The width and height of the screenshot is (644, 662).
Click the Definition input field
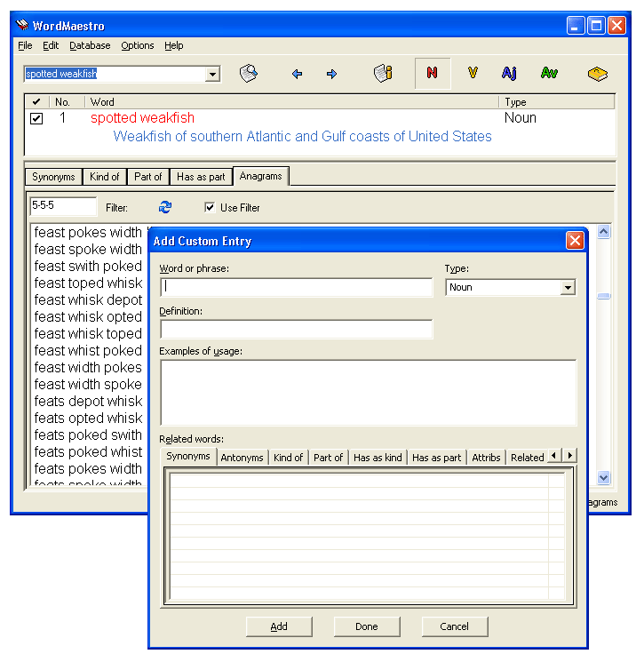coord(297,330)
